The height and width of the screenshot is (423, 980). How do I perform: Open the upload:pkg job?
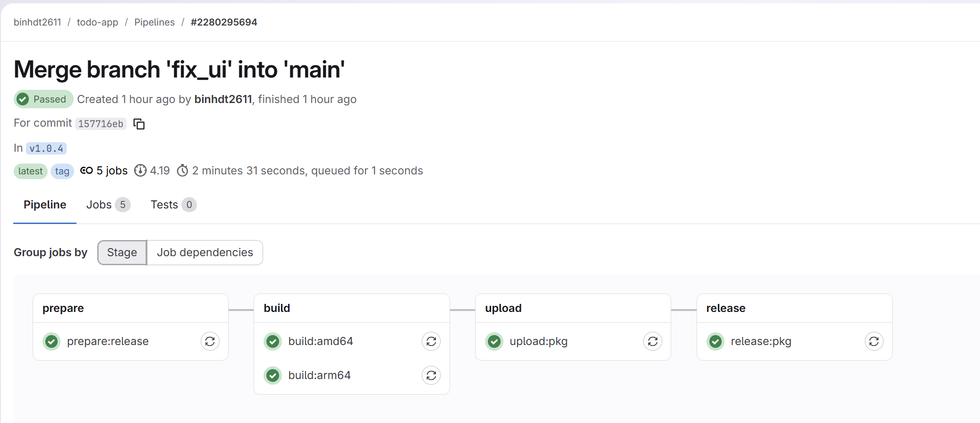pyautogui.click(x=538, y=341)
